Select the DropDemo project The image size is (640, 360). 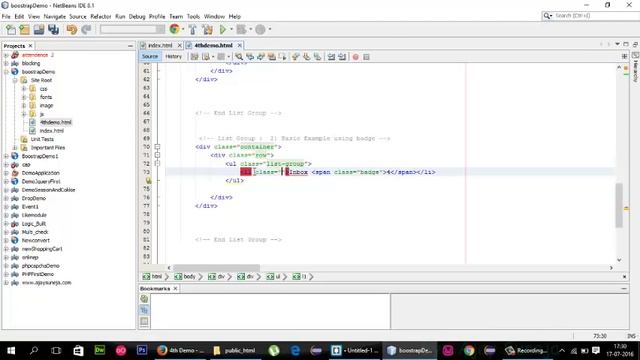pos(33,198)
